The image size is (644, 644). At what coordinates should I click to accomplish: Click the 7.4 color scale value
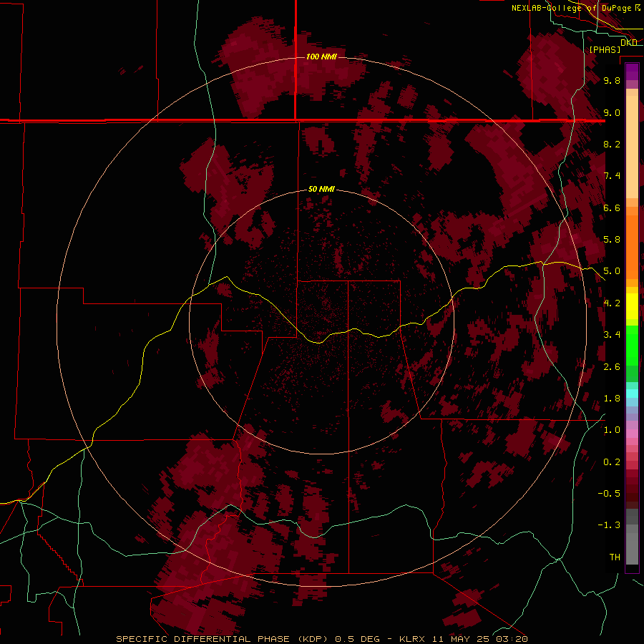click(x=612, y=176)
